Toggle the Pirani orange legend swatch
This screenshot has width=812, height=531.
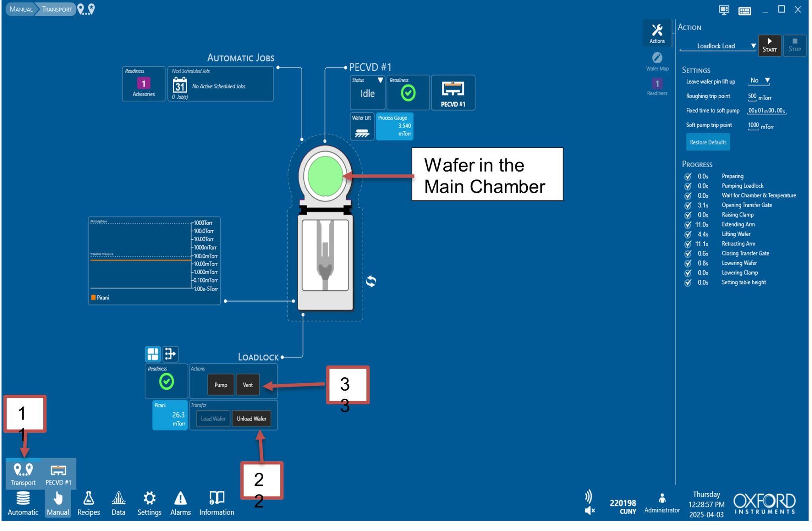[x=93, y=298]
